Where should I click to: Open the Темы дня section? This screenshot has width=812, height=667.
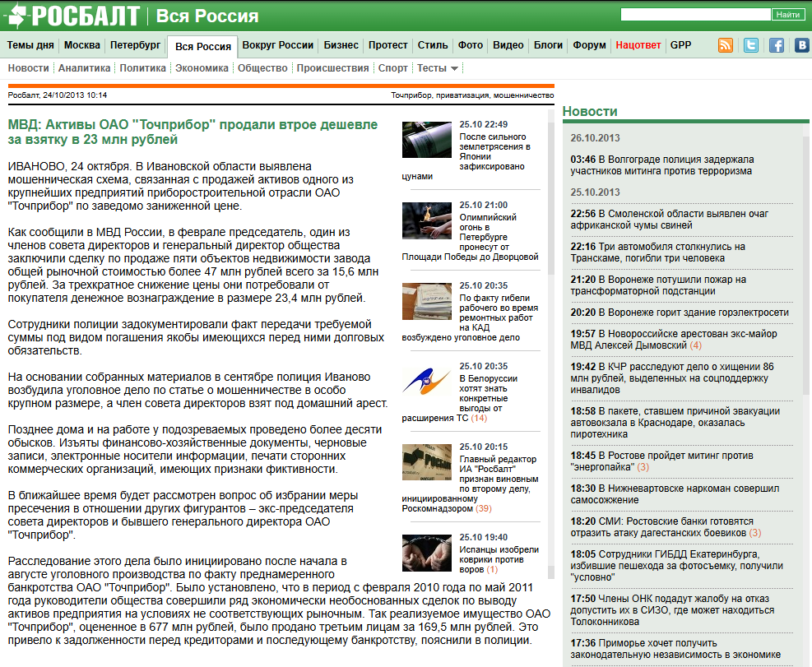(x=30, y=45)
